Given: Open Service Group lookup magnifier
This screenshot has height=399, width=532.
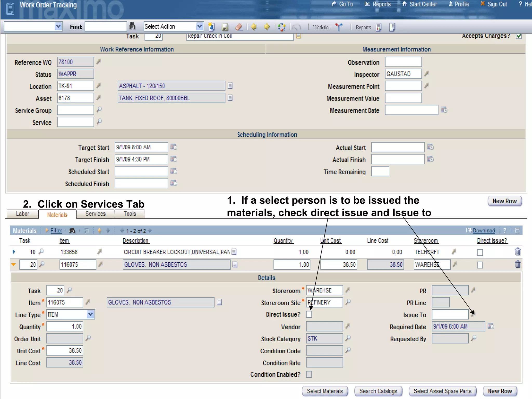Looking at the screenshot, I should point(99,110).
